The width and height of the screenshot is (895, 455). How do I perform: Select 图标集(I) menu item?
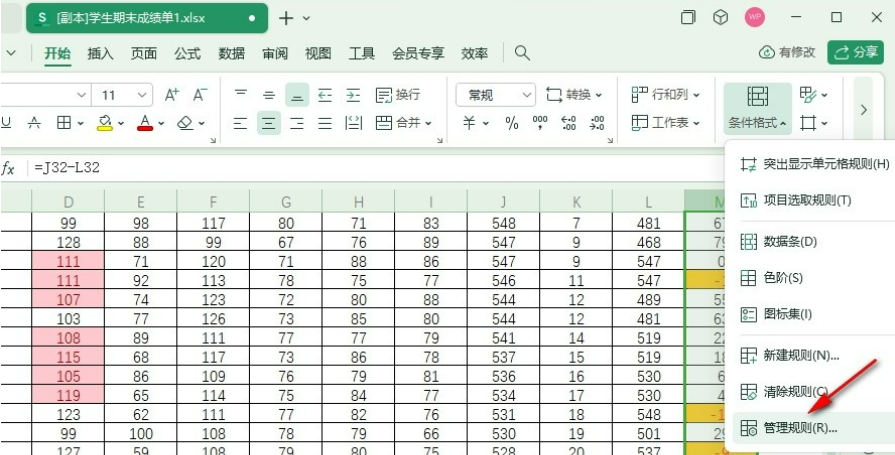coord(814,314)
